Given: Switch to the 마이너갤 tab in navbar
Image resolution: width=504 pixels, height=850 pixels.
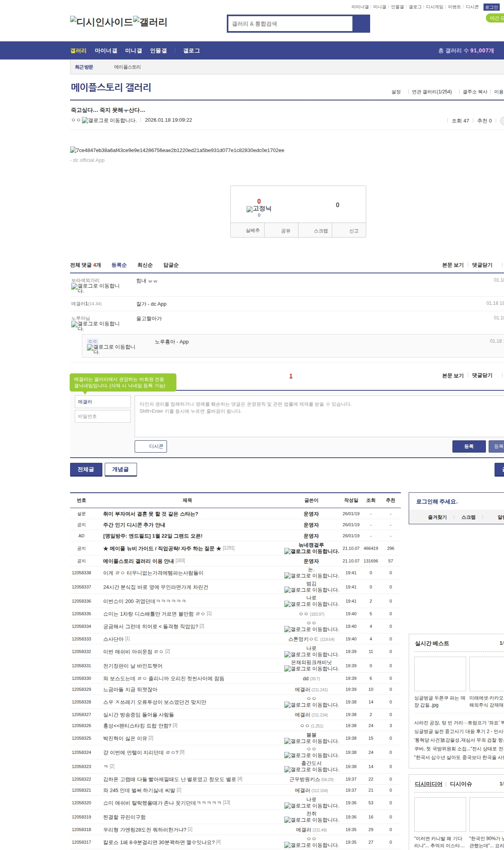Looking at the screenshot, I should [x=106, y=51].
